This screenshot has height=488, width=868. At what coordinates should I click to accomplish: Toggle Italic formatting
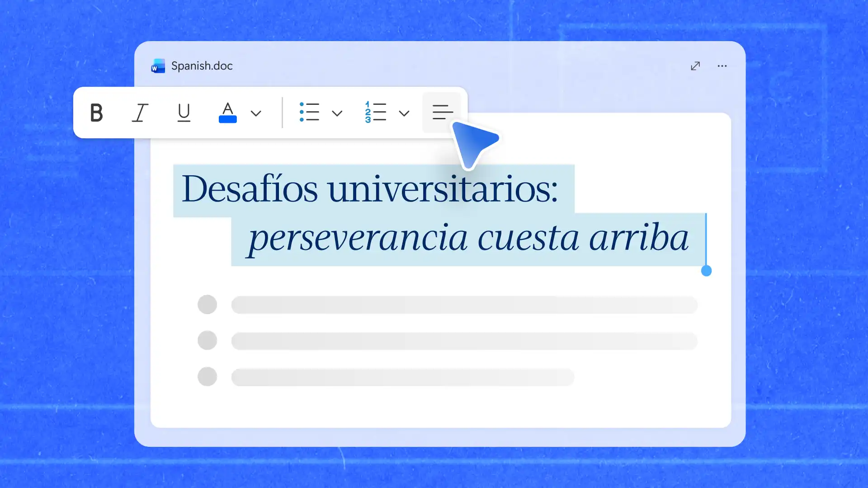[140, 113]
